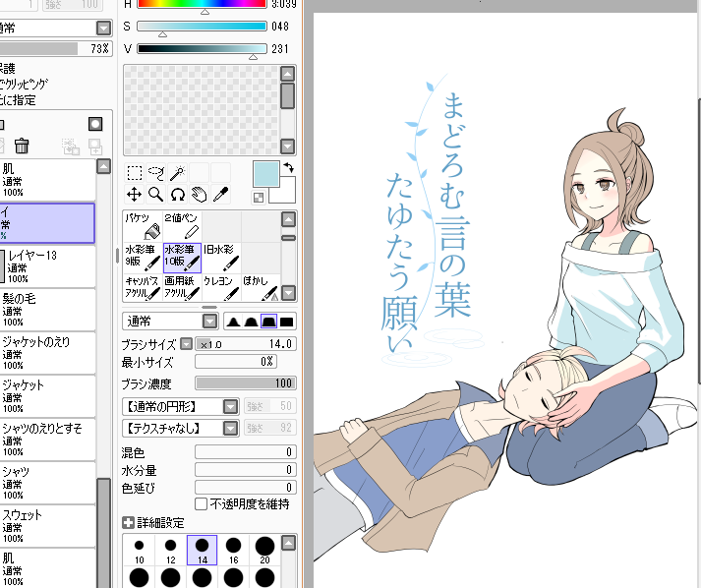This screenshot has width=701, height=588.
Task: Open the 【テクスチャなし】 texture dropdown
Action: coord(230,429)
